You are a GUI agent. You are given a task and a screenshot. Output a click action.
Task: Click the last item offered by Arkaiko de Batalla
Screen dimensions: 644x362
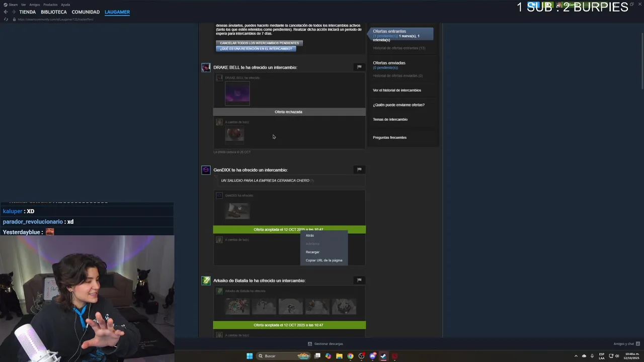point(344,306)
